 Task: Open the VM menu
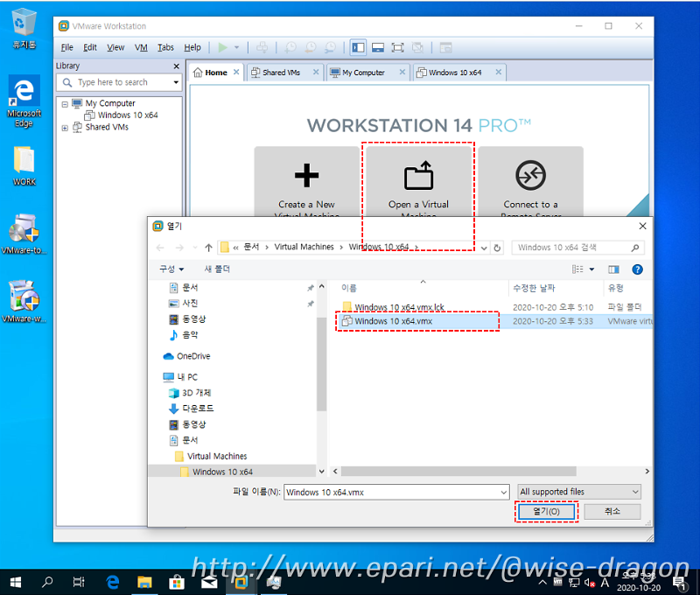click(x=141, y=47)
